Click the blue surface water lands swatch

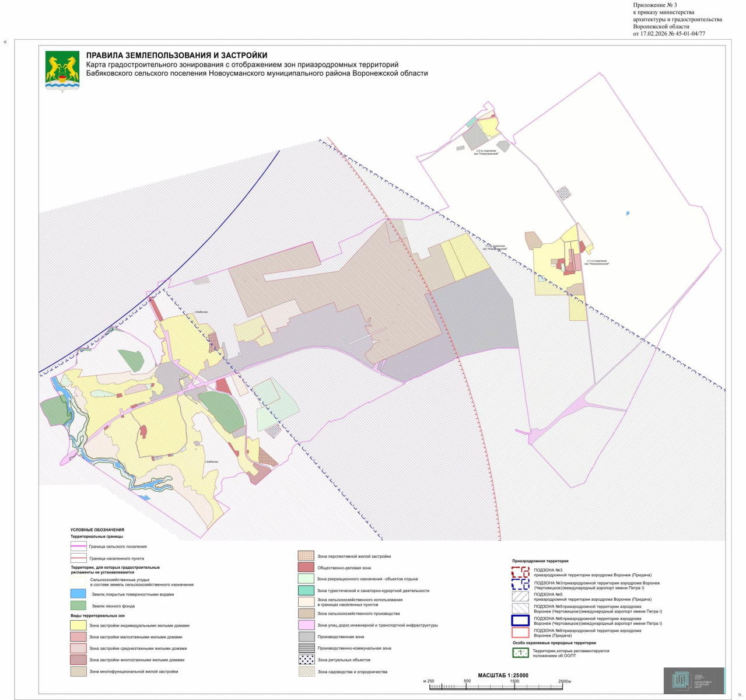[x=78, y=594]
